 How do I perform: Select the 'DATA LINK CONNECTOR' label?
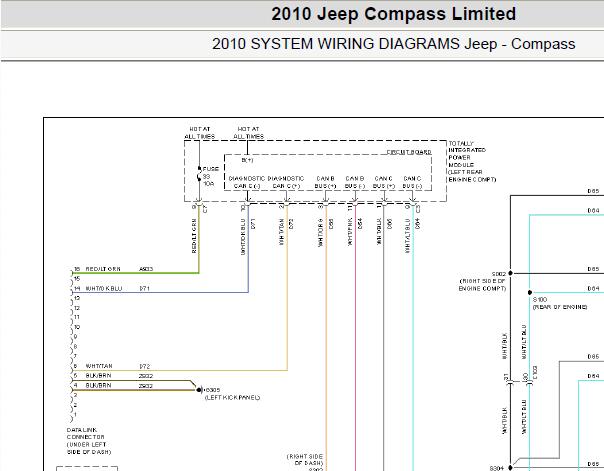click(x=86, y=433)
